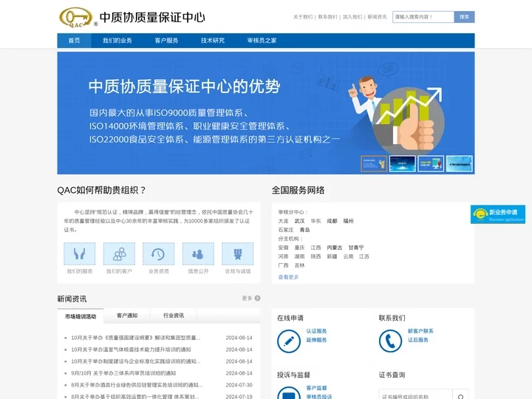The width and height of the screenshot is (532, 399).
Task: Click the QAC key logo
Action: tap(76, 17)
